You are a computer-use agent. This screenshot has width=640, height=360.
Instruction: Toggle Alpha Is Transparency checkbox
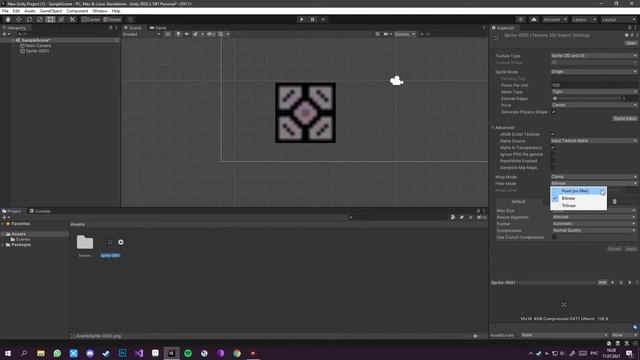click(x=553, y=148)
